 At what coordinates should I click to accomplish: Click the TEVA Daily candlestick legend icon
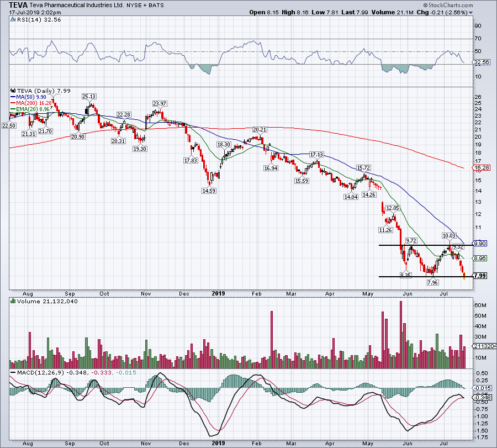tap(13, 91)
